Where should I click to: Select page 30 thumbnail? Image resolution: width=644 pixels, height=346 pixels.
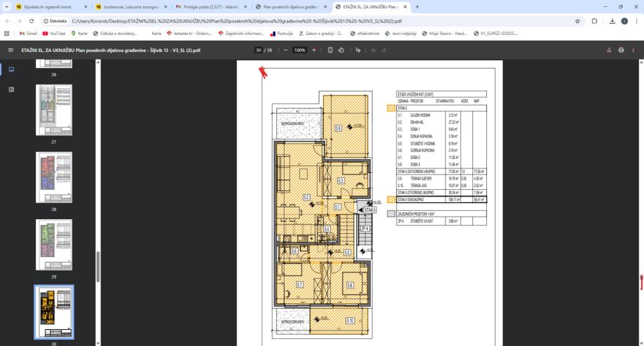click(54, 312)
